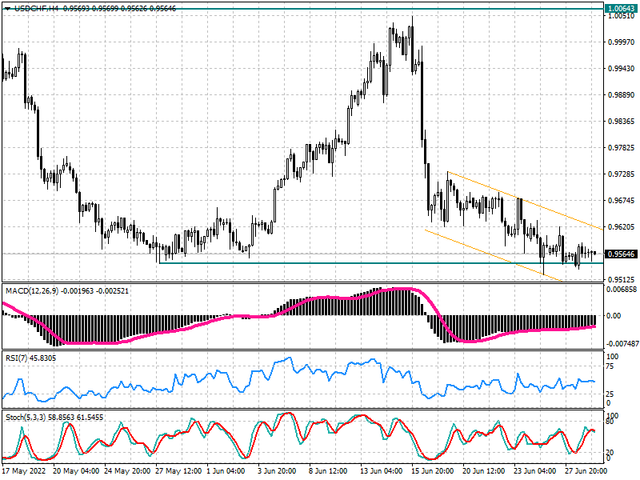Click the small triangle before USDCHF,H4 title
Viewport: 640px width, 480px height.
pos(6,5)
